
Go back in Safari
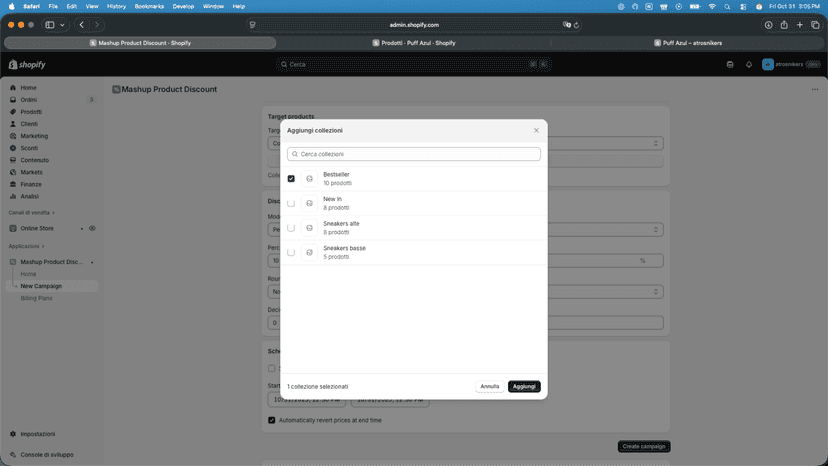pyautogui.click(x=81, y=25)
